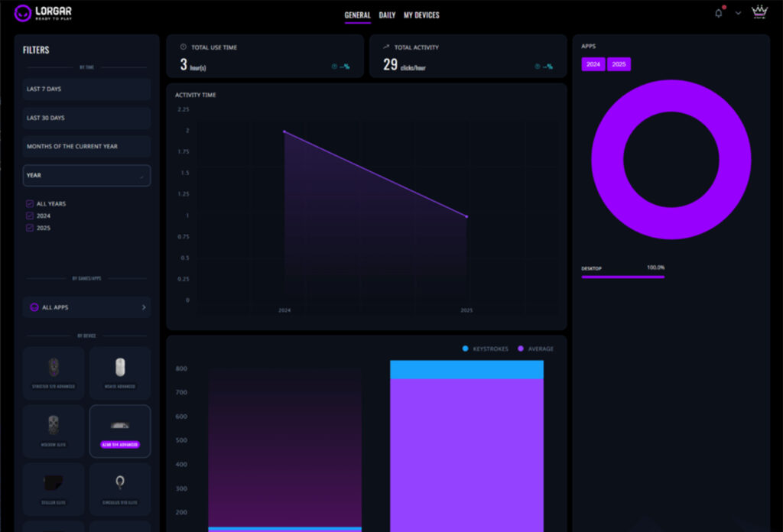Click the Lorgar logo
783x532 pixels.
pos(44,13)
